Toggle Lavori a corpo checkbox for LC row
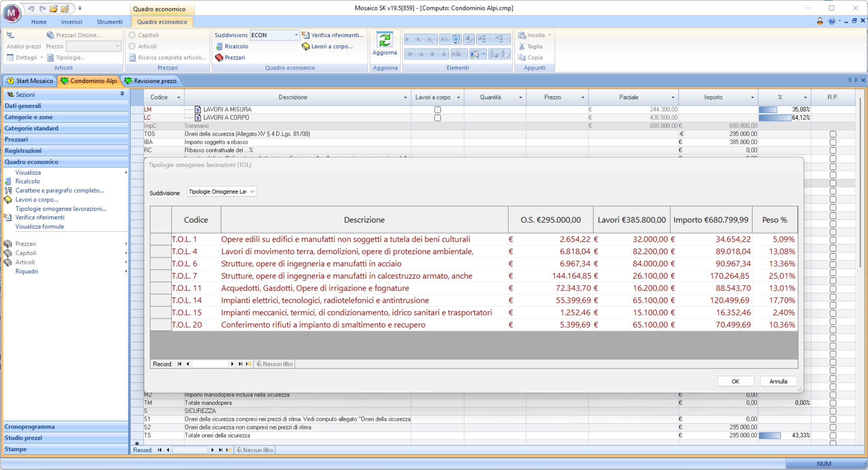Image resolution: width=868 pixels, height=470 pixels. 437,118
